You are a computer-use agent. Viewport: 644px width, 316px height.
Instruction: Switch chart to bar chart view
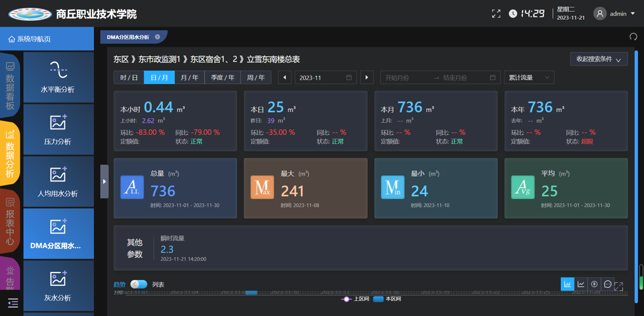[x=567, y=284]
